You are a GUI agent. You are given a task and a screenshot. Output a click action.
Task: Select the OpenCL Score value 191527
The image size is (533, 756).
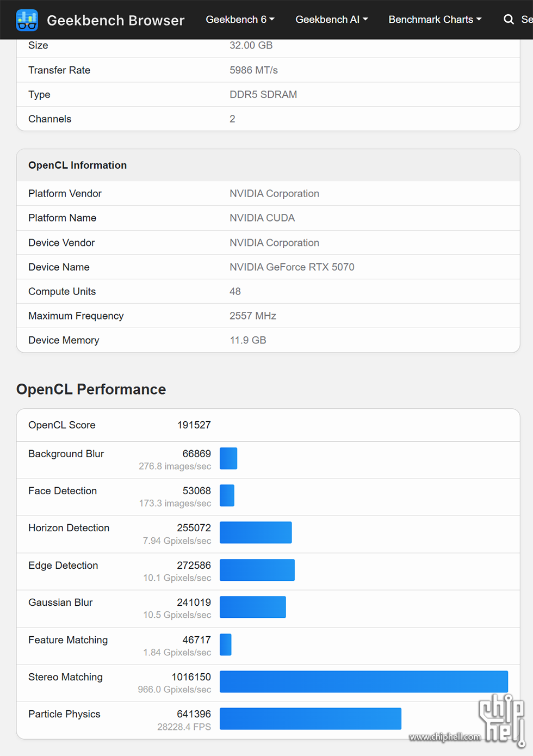(194, 425)
